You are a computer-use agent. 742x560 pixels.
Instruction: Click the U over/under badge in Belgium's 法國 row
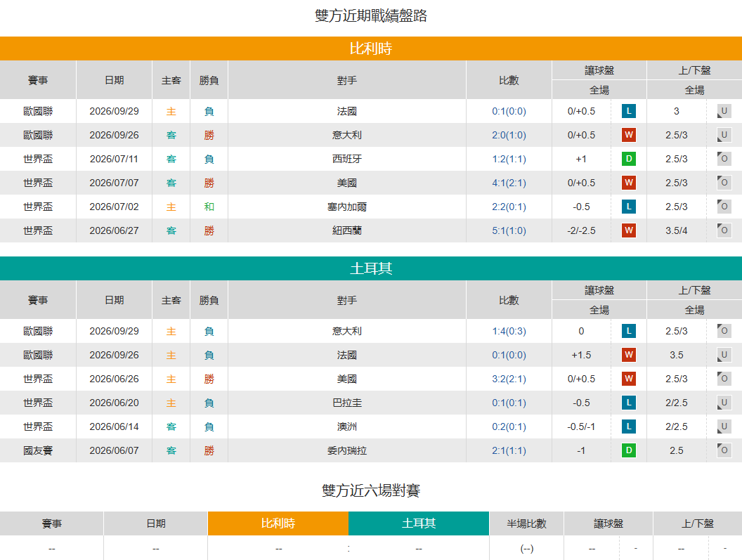724,111
